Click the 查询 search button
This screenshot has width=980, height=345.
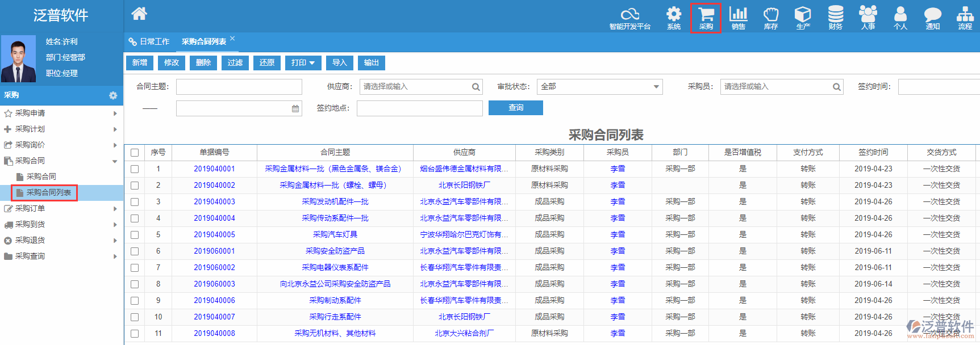[x=515, y=108]
